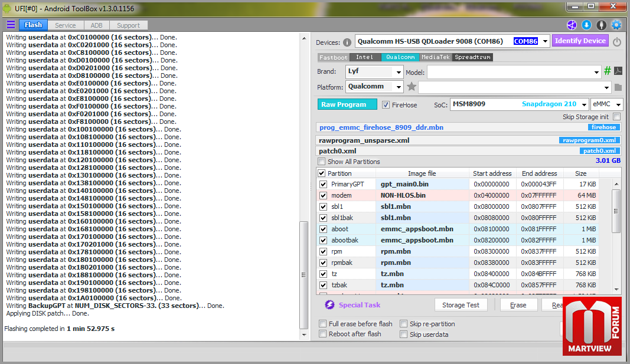Viewport: 630px width, 364px height.
Task: Open the purple hamburger menu
Action: coord(11,25)
